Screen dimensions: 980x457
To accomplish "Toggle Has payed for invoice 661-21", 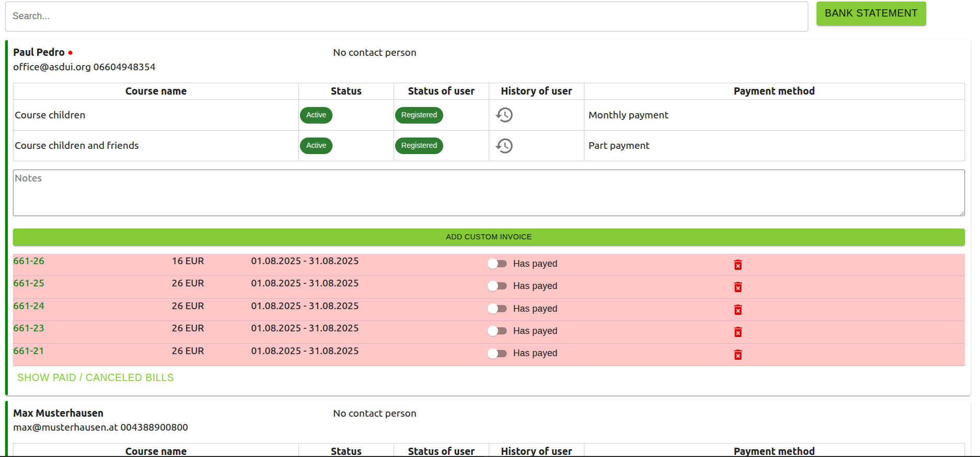I will pos(497,353).
